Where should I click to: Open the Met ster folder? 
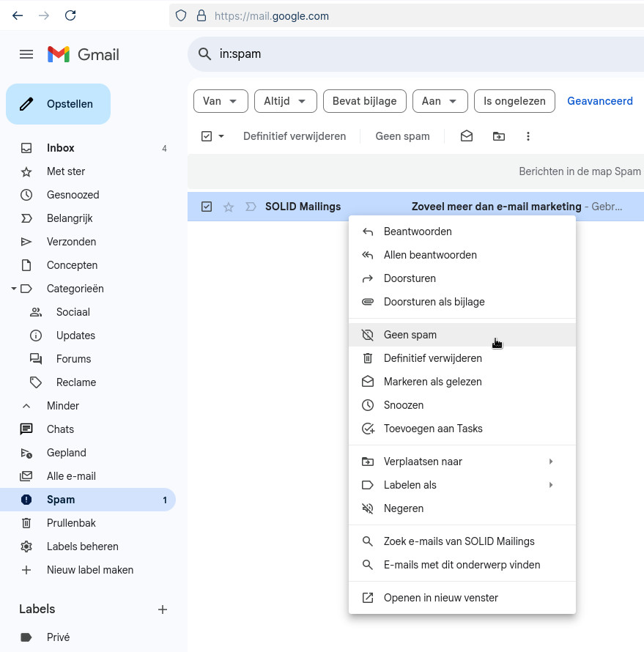tap(88, 171)
